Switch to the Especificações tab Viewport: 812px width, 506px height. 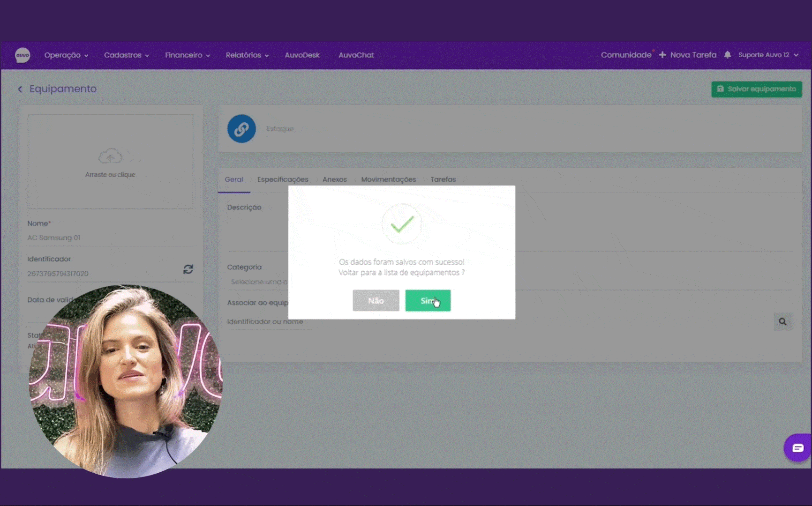(283, 179)
